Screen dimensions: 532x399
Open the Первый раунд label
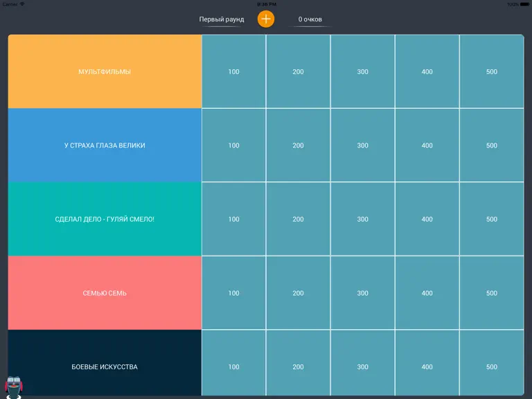[221, 19]
